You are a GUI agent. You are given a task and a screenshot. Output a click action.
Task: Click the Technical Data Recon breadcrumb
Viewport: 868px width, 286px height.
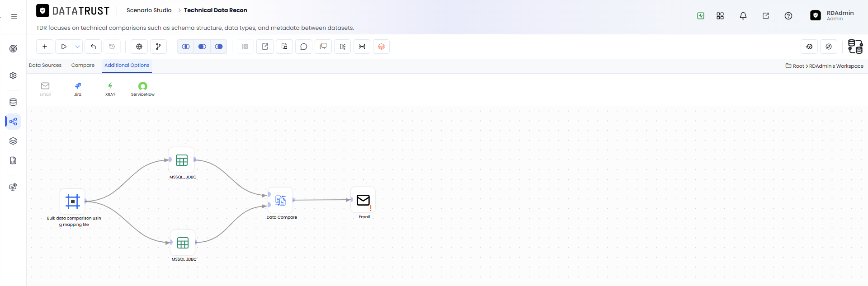pyautogui.click(x=216, y=10)
